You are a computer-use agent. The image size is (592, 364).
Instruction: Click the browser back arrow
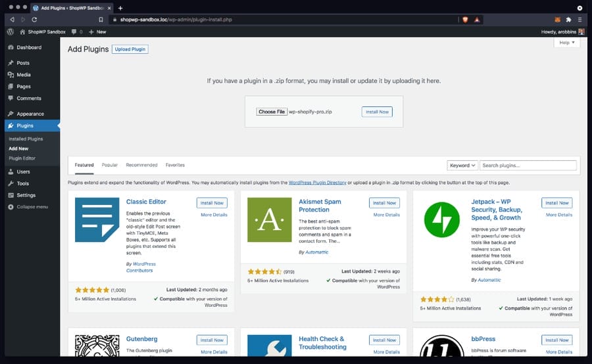12,20
